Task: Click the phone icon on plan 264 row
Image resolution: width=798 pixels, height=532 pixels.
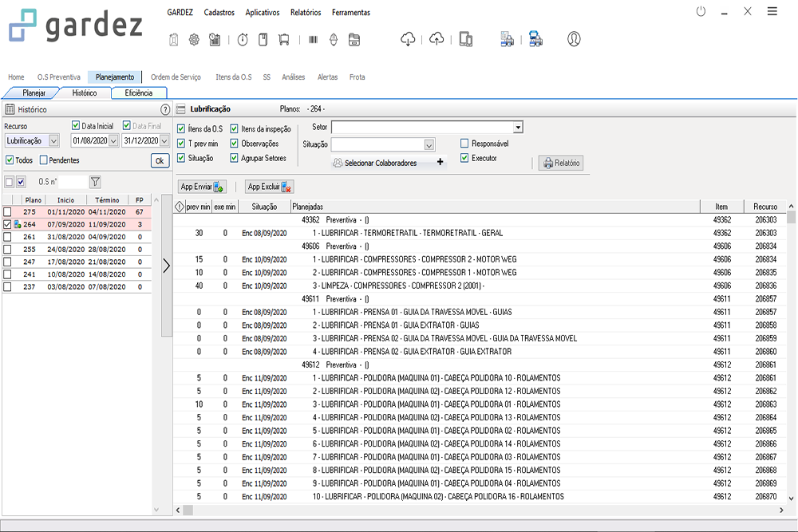Action: tap(18, 224)
